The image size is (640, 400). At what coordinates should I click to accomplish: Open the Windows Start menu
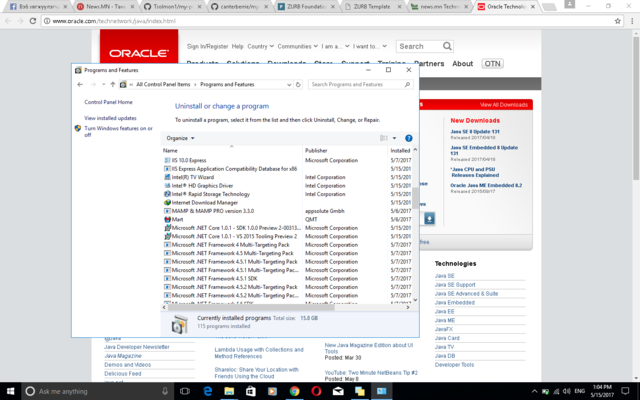pyautogui.click(x=11, y=391)
